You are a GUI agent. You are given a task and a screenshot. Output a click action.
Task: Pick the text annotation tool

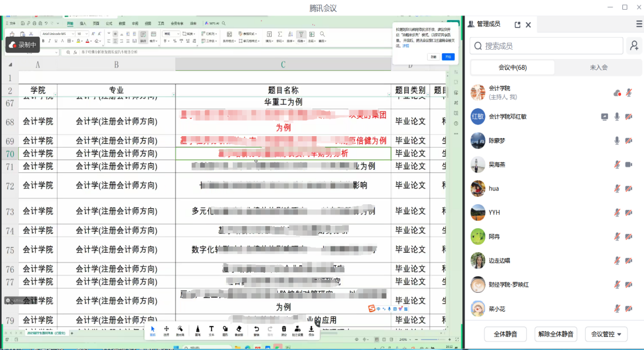pyautogui.click(x=211, y=330)
